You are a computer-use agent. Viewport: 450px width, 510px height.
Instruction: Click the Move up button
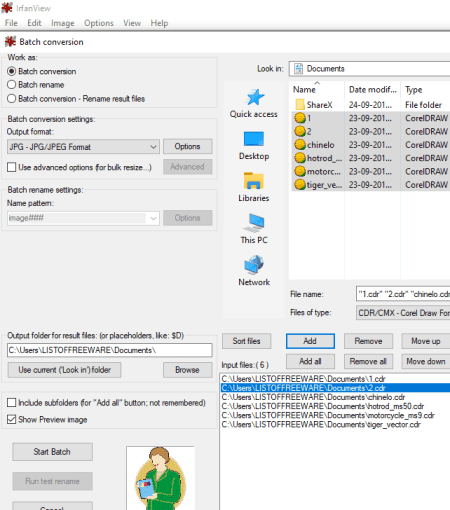point(426,341)
